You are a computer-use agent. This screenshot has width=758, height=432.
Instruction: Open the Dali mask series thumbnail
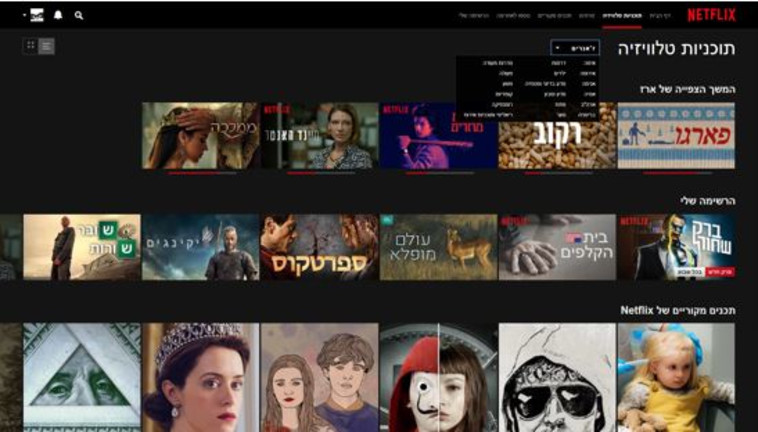438,376
